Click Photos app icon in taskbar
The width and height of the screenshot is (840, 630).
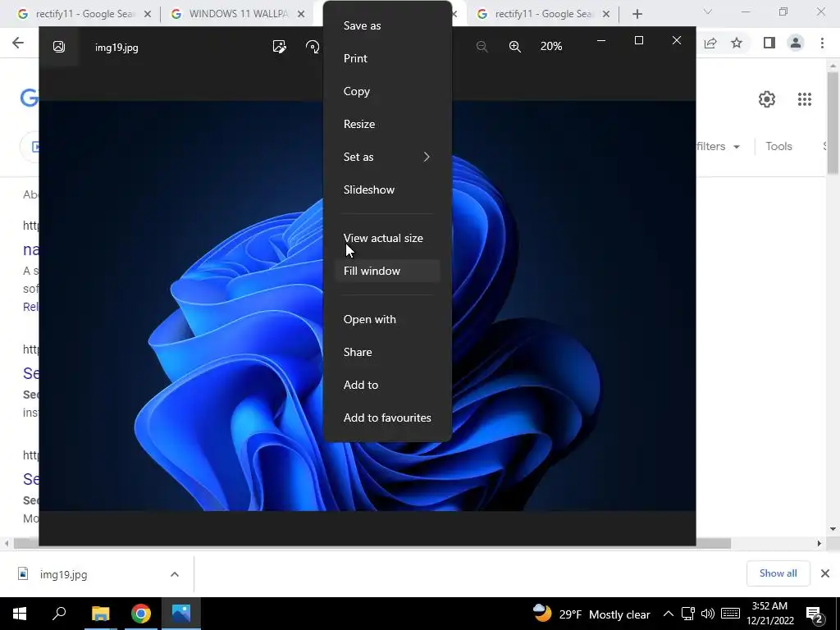[x=181, y=614]
